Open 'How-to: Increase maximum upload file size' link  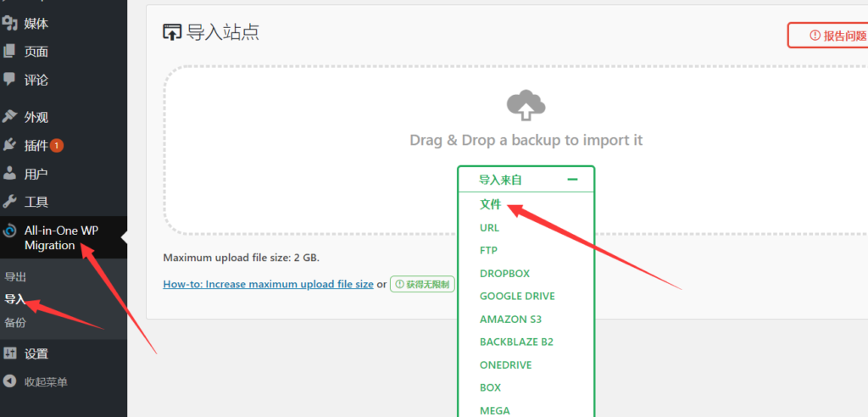tap(268, 284)
